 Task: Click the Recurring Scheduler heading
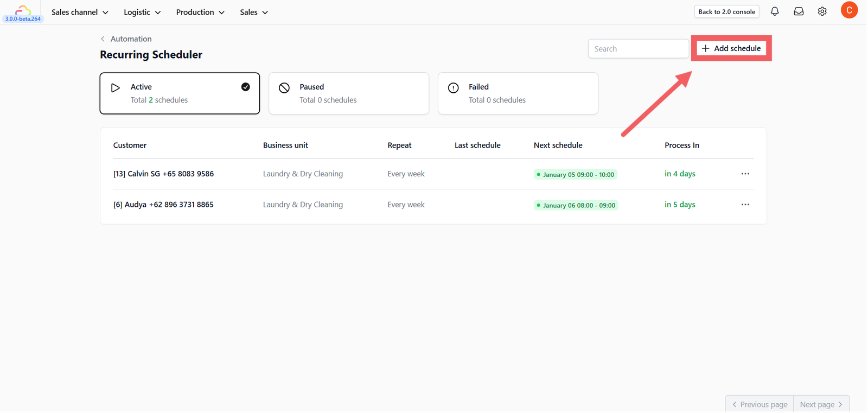[151, 55]
